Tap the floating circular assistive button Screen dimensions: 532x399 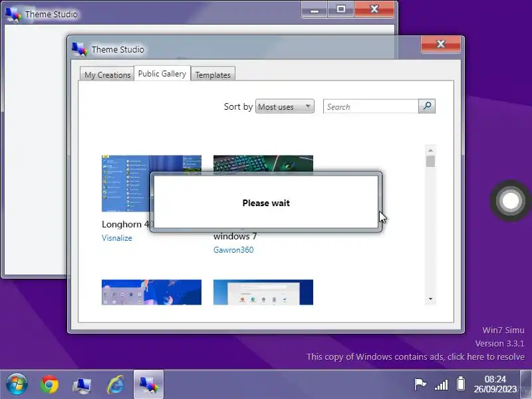click(x=511, y=201)
